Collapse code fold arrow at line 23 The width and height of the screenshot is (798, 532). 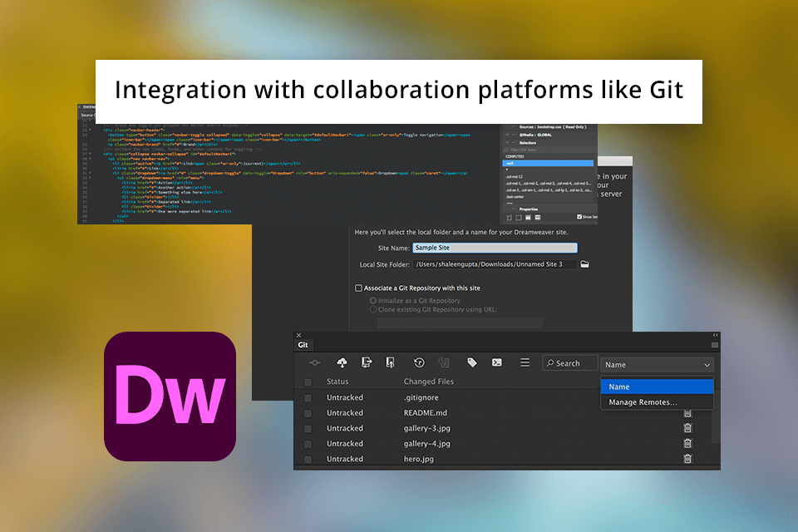91,130
